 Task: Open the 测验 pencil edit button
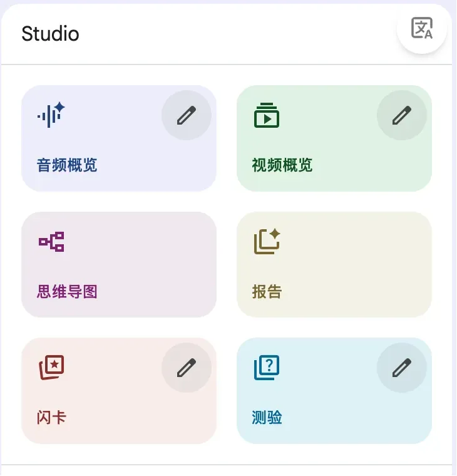[401, 368]
